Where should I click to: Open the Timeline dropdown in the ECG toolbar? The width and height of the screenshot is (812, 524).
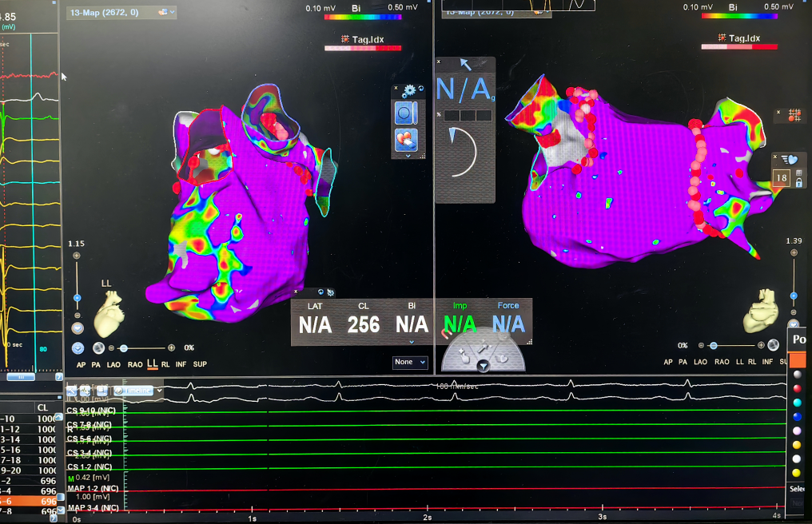pyautogui.click(x=160, y=391)
